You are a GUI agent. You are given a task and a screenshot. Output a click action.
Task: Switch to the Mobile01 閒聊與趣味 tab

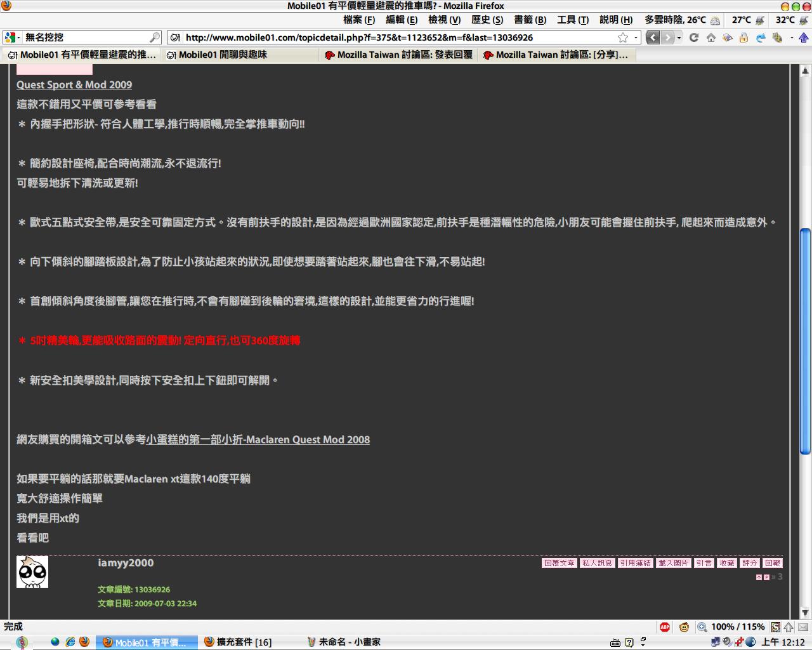point(240,55)
